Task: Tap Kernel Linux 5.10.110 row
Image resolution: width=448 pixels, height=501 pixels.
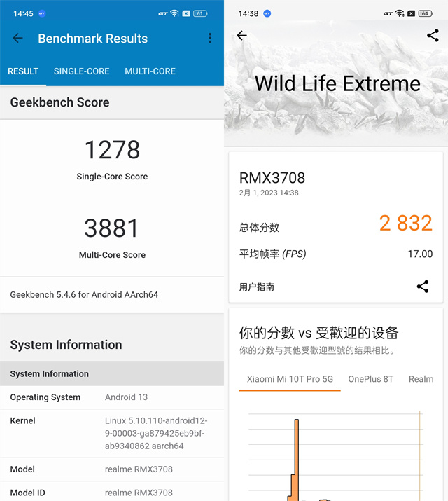Action: [x=112, y=433]
